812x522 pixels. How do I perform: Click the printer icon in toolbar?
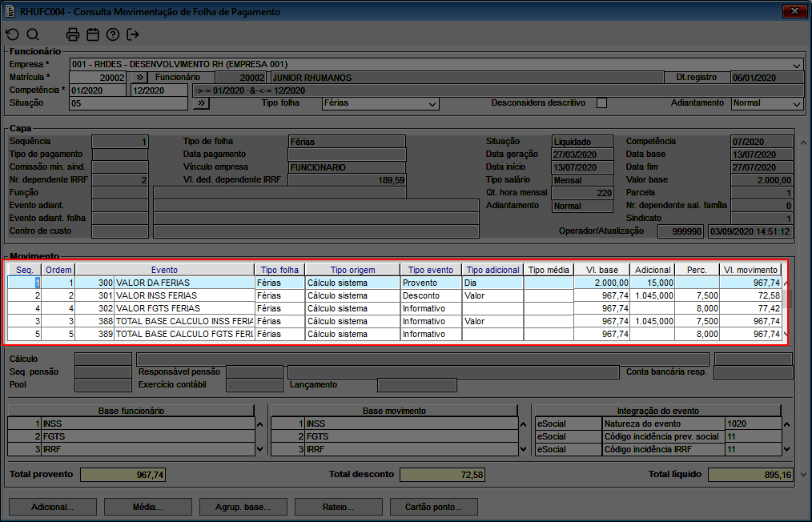click(x=73, y=34)
